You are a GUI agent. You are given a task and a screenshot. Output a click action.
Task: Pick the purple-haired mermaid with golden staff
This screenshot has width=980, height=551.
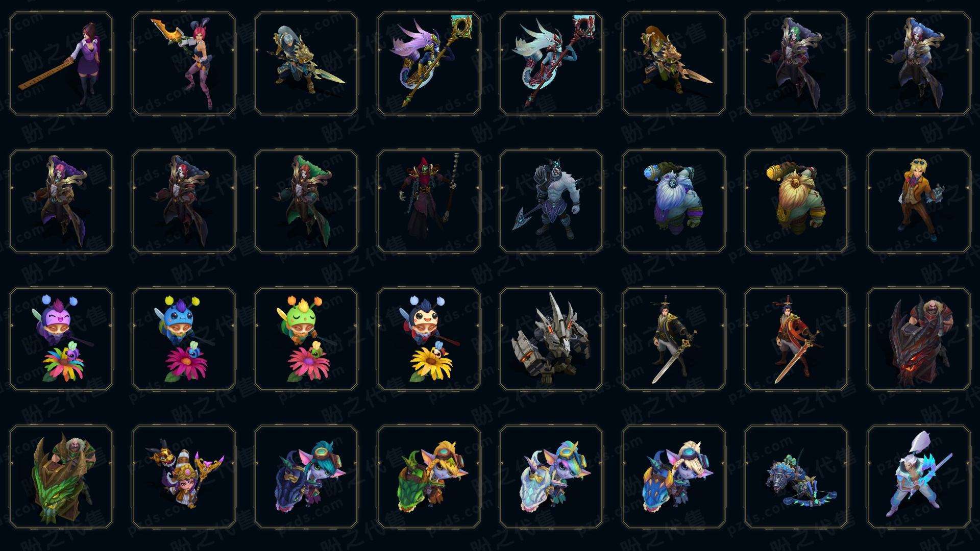429,64
